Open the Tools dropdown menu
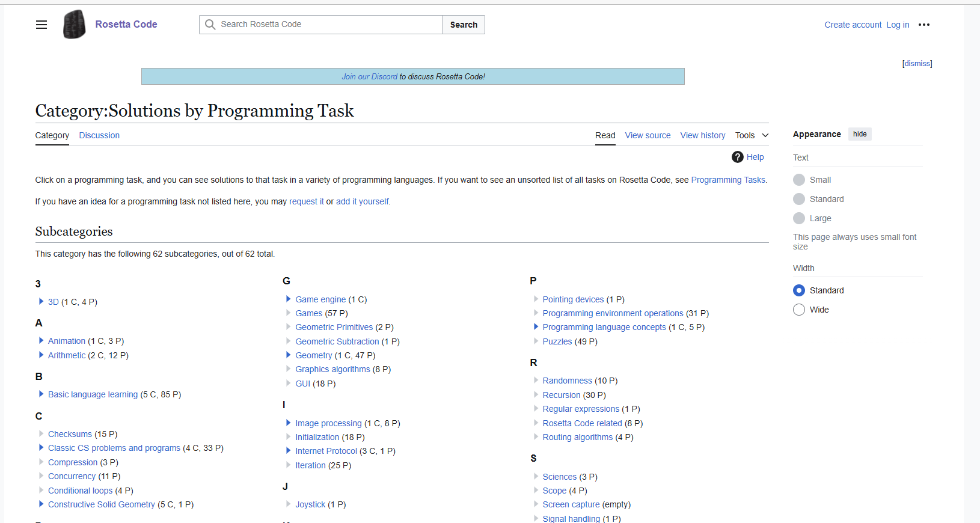The height and width of the screenshot is (523, 980). click(752, 135)
